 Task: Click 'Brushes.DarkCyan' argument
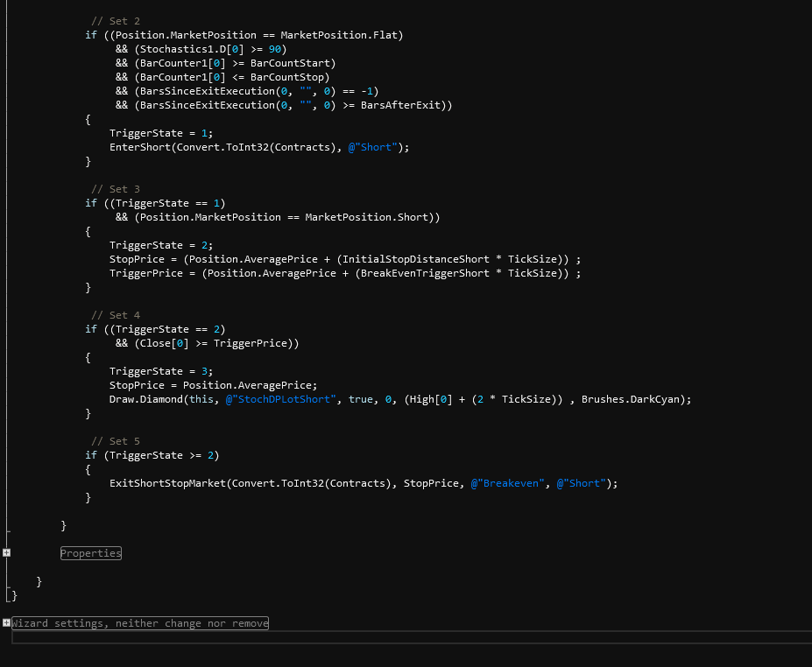coord(630,399)
